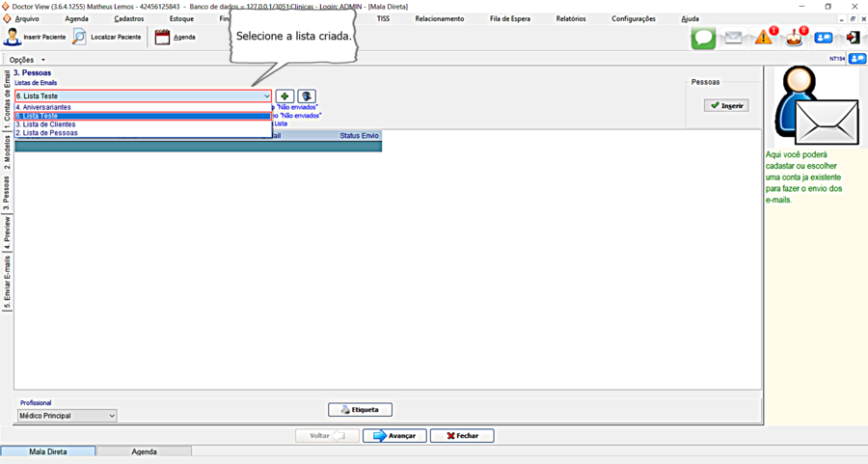This screenshot has width=868, height=464.
Task: Collapse the Listas de Emails dropdown
Action: (266, 96)
